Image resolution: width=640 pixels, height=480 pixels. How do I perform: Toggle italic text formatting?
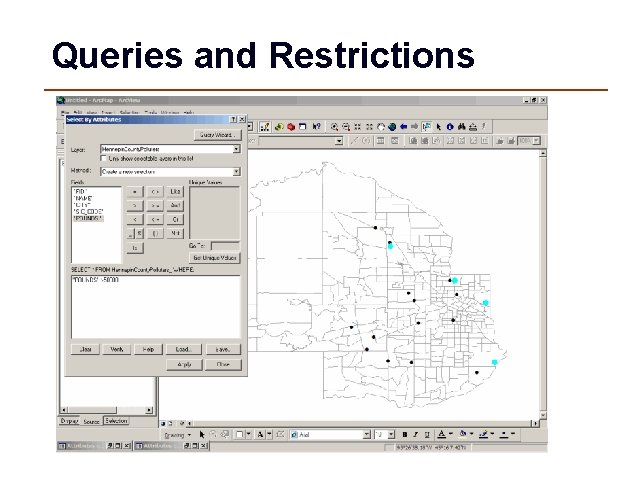pos(416,435)
